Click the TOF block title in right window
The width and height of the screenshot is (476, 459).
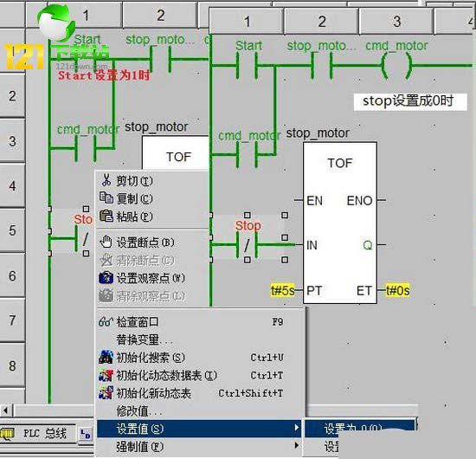pyautogui.click(x=340, y=163)
